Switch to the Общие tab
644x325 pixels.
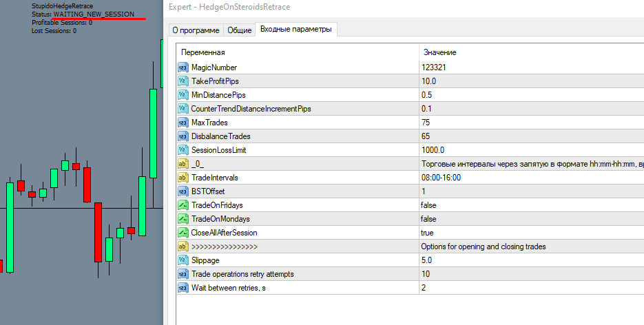point(240,30)
